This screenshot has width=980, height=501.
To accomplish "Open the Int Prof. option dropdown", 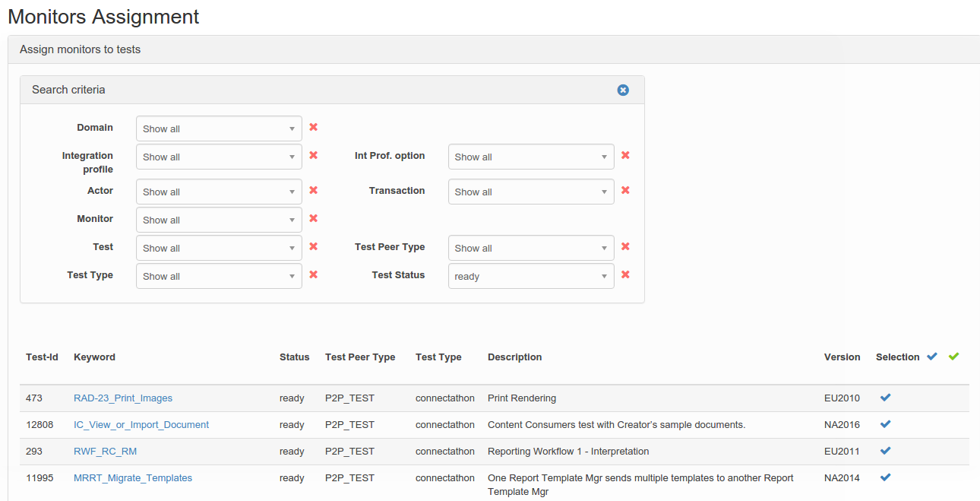I will 531,157.
